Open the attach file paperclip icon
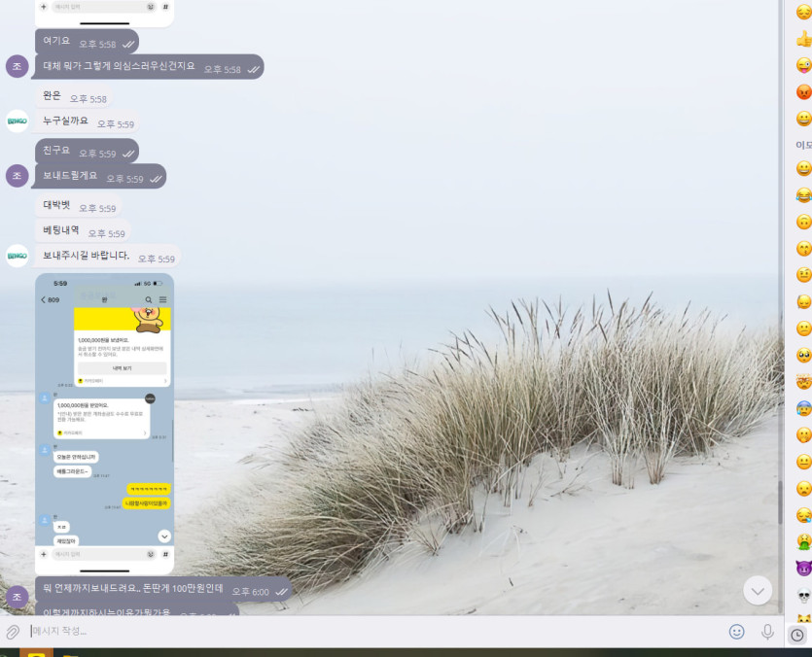This screenshot has width=812, height=657. 13,632
